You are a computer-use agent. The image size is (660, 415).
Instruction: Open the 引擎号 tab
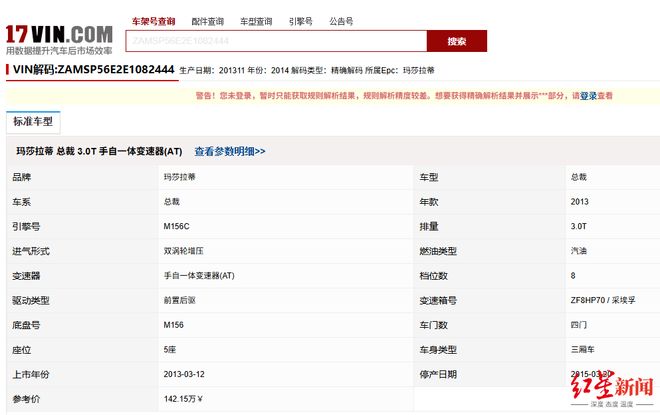[301, 21]
